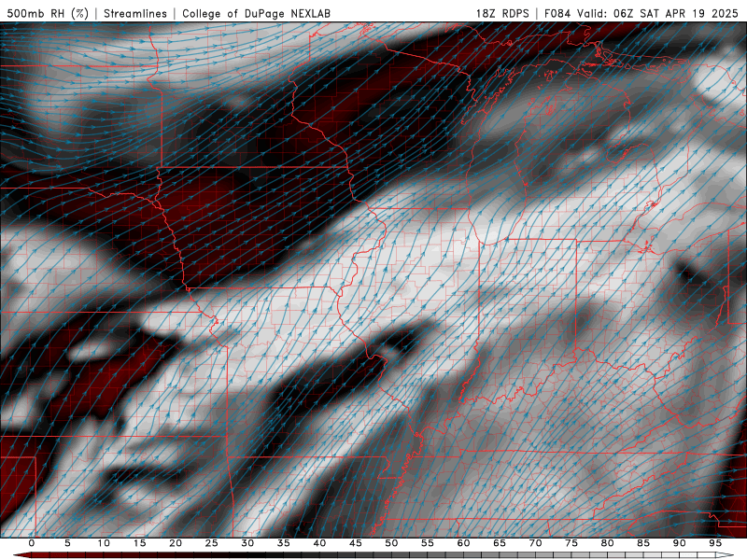Click the "15" tick label on color scale

tap(139, 543)
